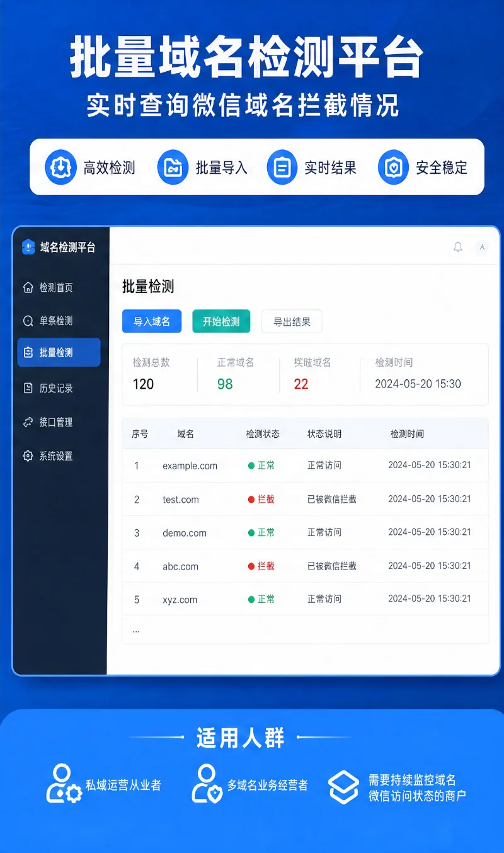The height and width of the screenshot is (853, 504).
Task: Click the 检测时间 column header in table
Action: [x=407, y=434]
